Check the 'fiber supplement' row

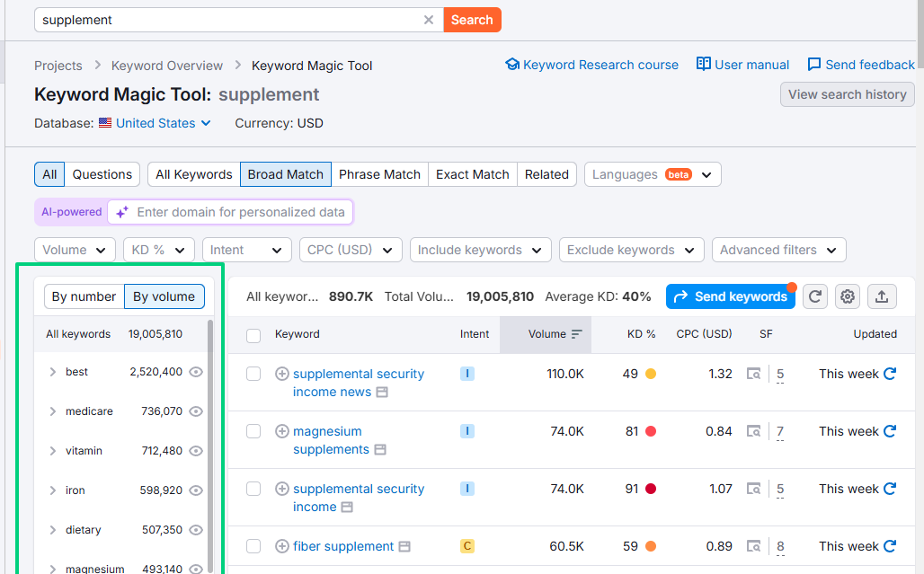(253, 546)
